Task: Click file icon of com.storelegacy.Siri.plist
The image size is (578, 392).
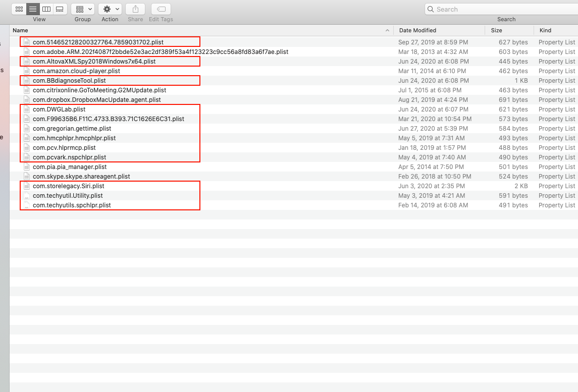Action: [x=27, y=186]
